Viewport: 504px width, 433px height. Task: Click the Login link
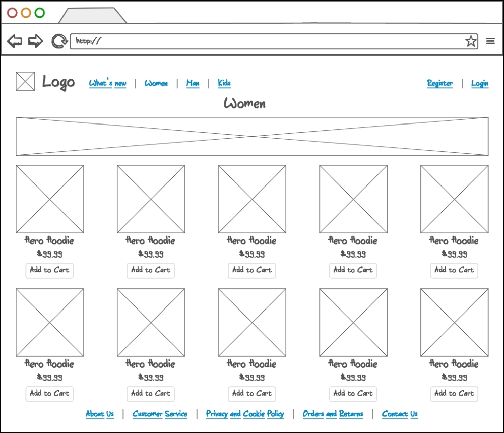479,83
